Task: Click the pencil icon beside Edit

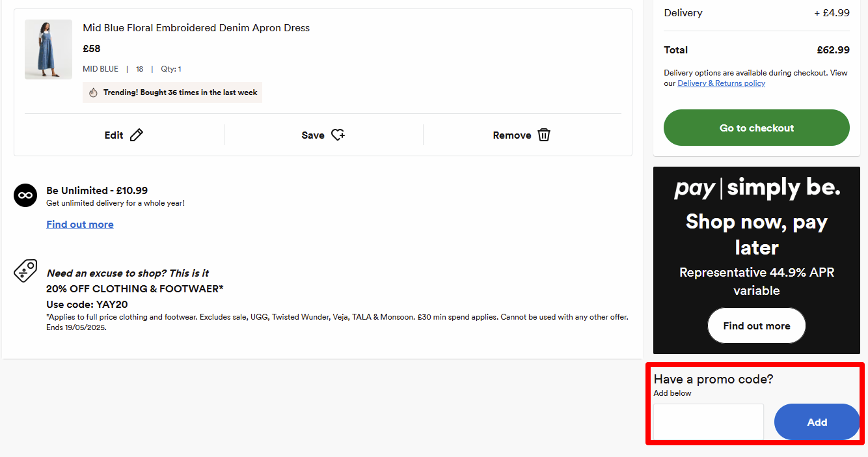Action: point(137,135)
